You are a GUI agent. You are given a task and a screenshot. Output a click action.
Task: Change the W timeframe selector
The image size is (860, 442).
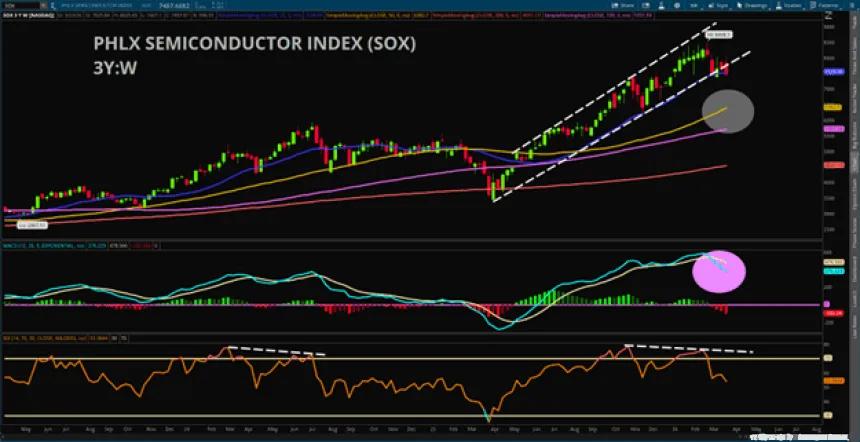pyautogui.click(x=694, y=5)
